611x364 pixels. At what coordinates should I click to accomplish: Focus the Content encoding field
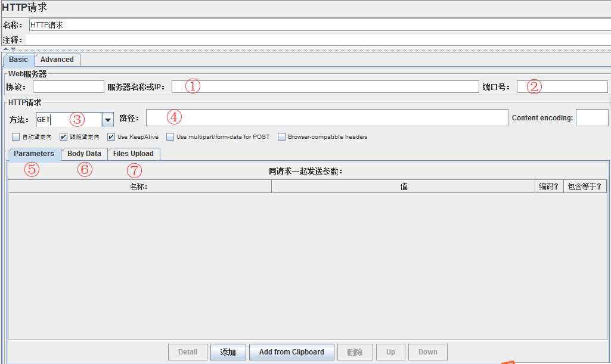coord(592,117)
